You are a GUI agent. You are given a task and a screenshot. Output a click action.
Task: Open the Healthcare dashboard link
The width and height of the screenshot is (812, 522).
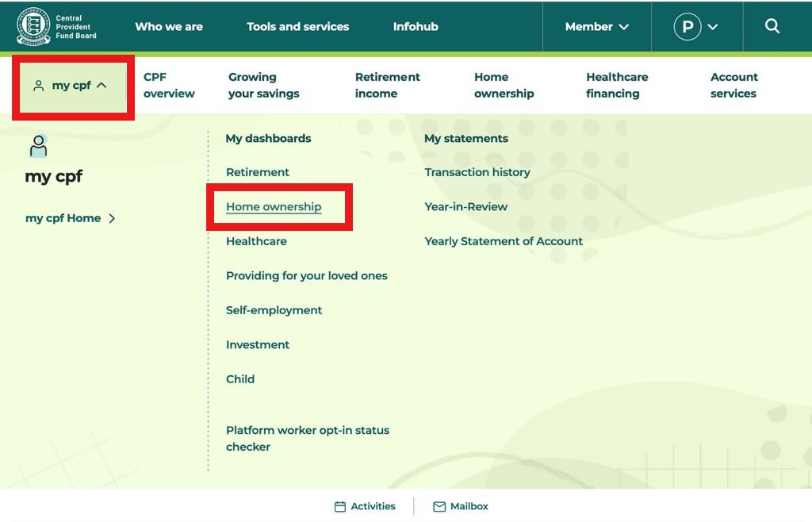(x=256, y=241)
